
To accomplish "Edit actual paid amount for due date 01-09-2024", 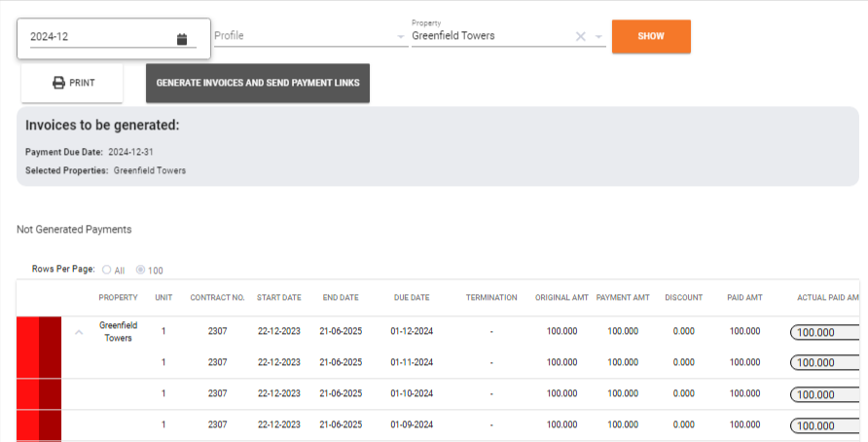I will point(824,426).
